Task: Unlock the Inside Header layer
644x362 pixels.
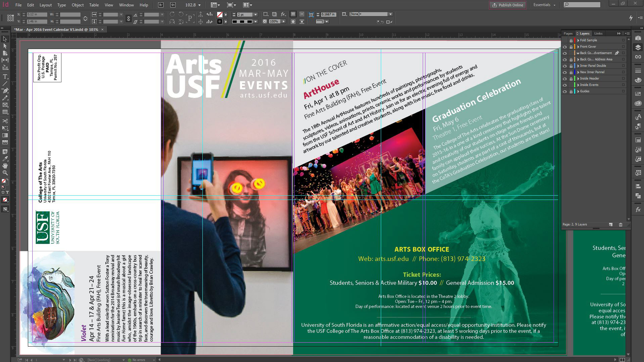Action: click(x=571, y=79)
